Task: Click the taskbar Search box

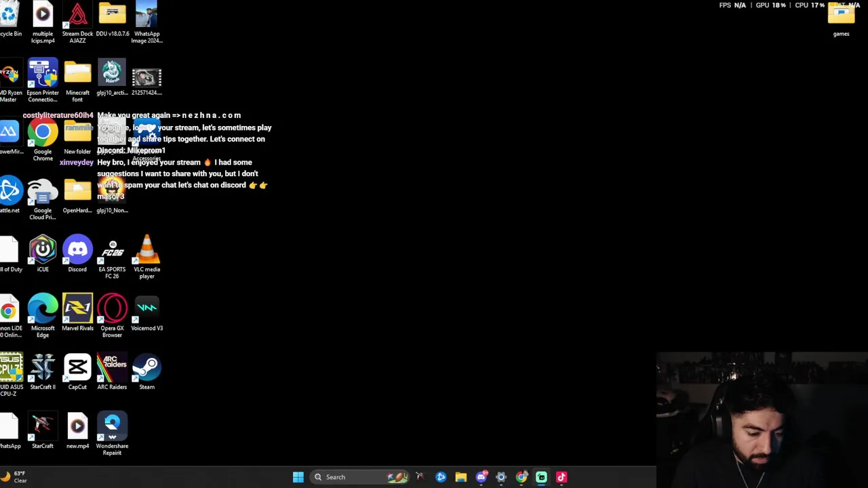Action: click(x=359, y=477)
